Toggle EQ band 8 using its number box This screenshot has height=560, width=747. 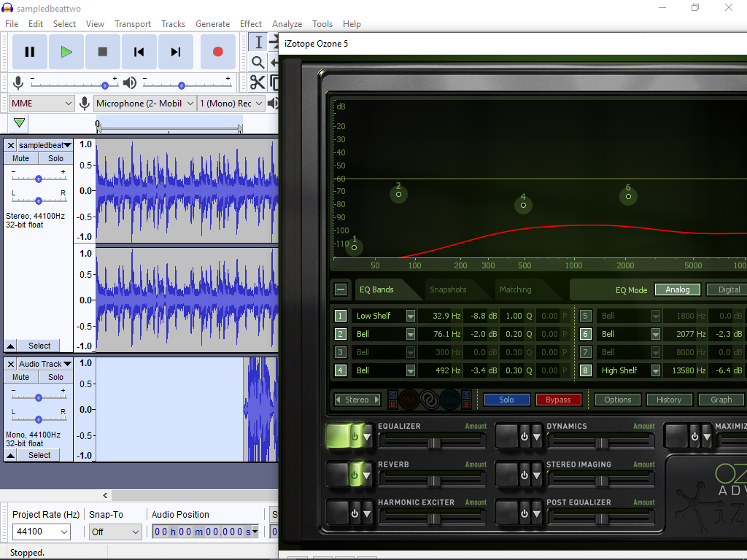(586, 370)
